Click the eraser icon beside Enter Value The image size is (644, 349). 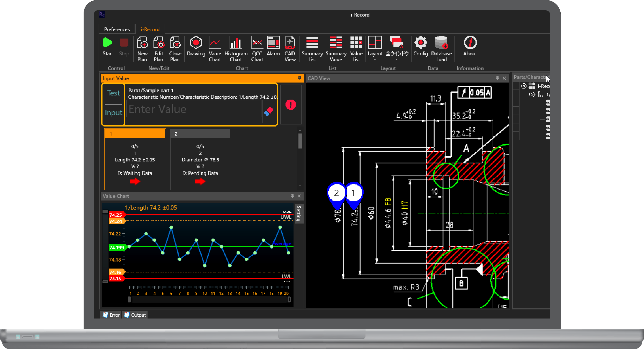[269, 112]
